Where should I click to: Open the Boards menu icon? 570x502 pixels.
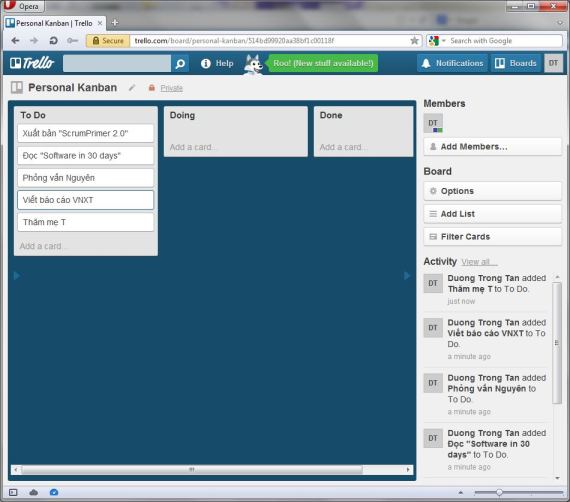coord(500,63)
